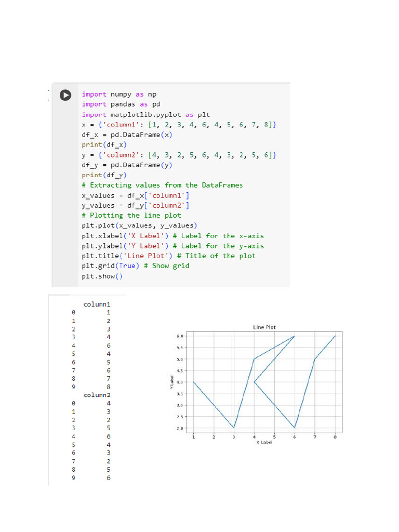Click the 'Y Label' axis text on chart

[171, 382]
